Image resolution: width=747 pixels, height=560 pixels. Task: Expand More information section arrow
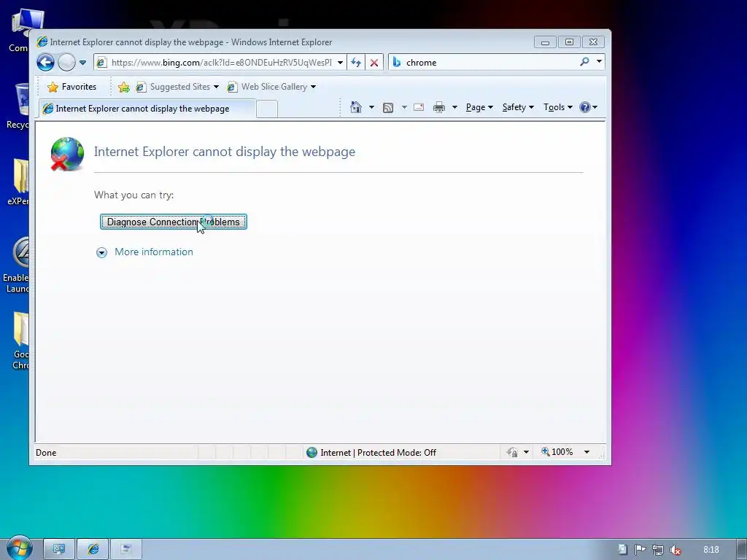tap(101, 252)
